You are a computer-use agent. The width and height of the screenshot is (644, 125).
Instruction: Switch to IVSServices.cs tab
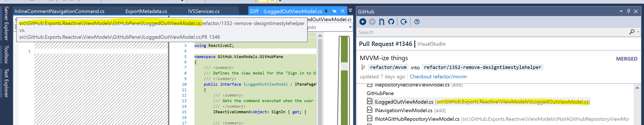(x=204, y=11)
